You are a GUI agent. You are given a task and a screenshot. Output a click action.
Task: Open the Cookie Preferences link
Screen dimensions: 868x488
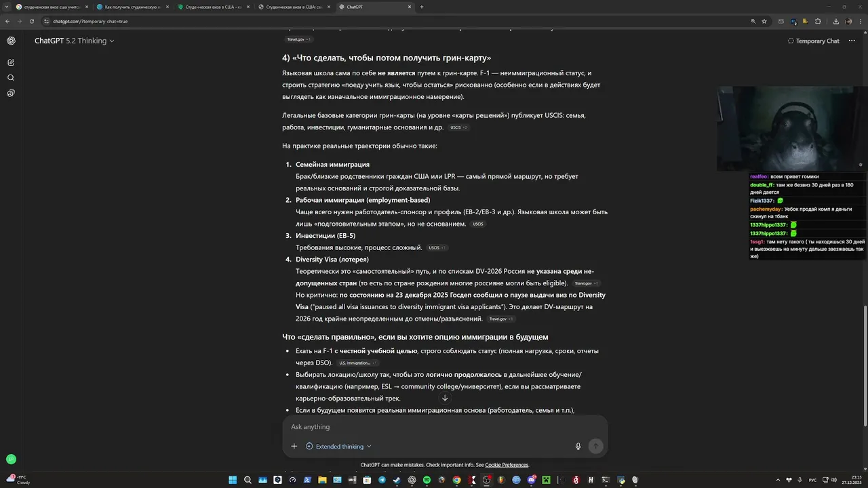[507, 465]
